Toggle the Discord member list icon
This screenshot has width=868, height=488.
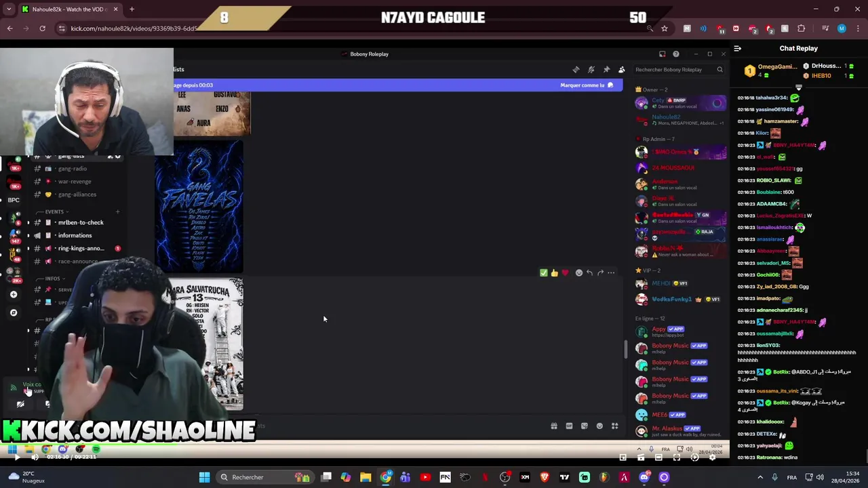pyautogui.click(x=622, y=69)
